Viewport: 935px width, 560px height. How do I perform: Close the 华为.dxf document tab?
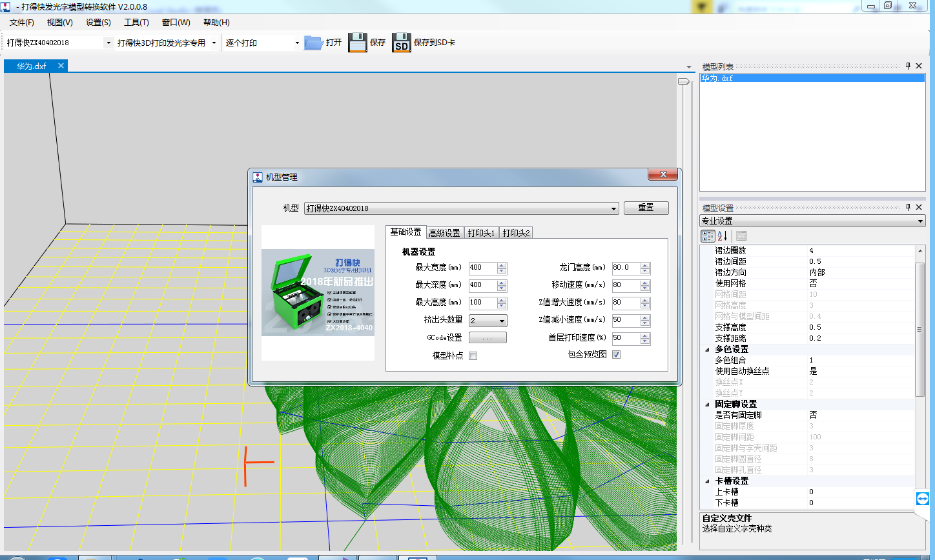tap(61, 66)
